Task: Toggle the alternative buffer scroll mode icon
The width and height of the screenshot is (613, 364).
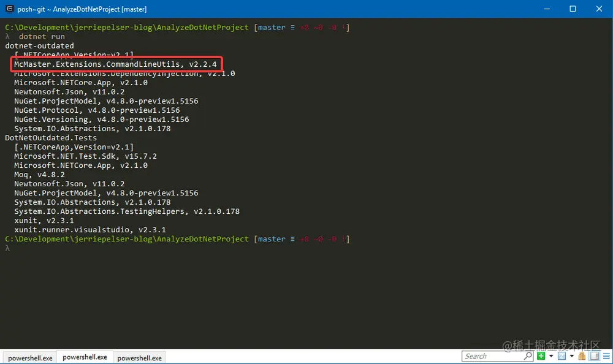Action: (x=594, y=356)
